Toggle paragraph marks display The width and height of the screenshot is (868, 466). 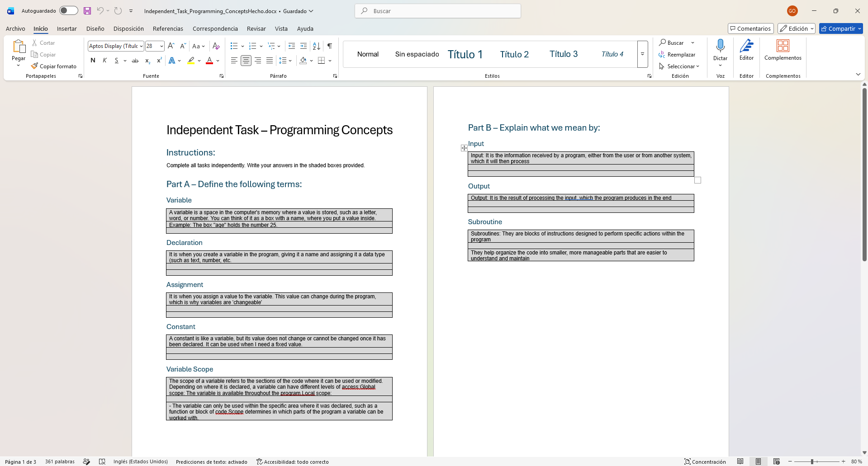(330, 46)
